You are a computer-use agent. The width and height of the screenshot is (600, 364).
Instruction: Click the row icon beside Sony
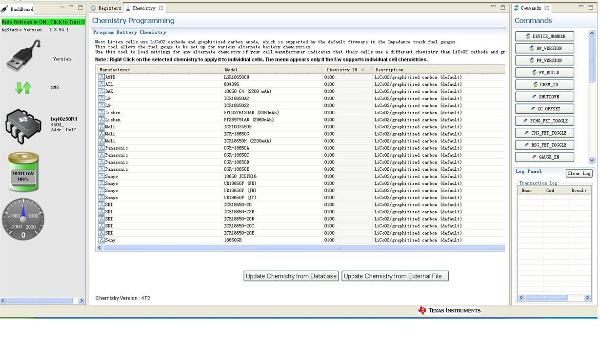[x=101, y=240]
